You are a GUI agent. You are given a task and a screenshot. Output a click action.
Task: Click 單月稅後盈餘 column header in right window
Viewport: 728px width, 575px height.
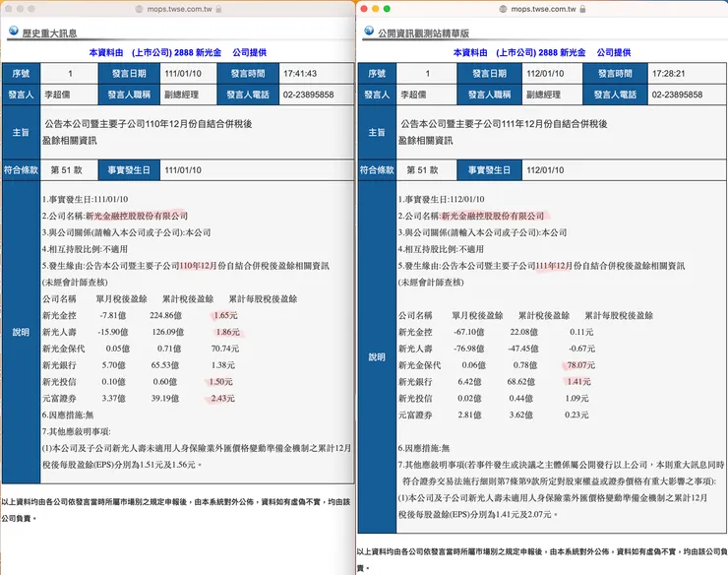point(477,316)
